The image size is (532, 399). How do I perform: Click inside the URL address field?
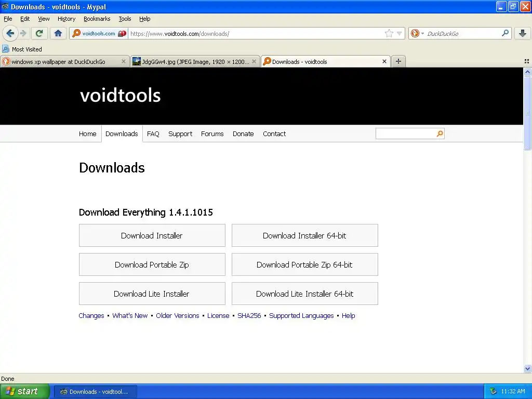tap(256, 33)
